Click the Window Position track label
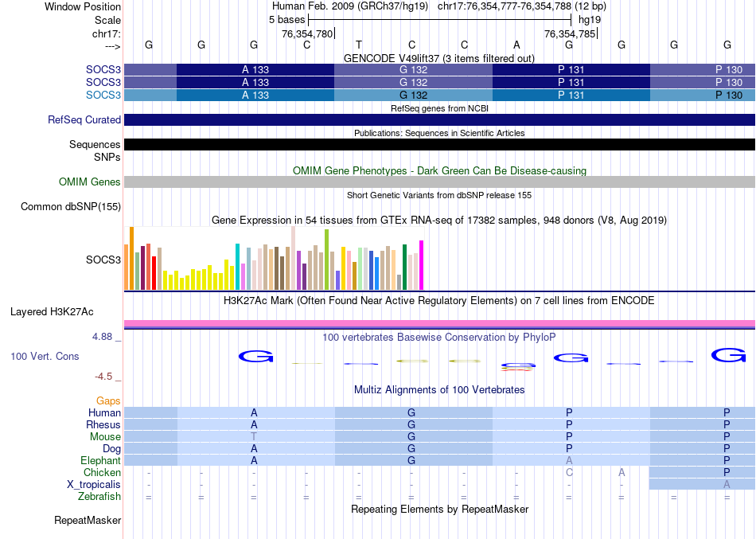This screenshot has height=539, width=756. [x=83, y=6]
